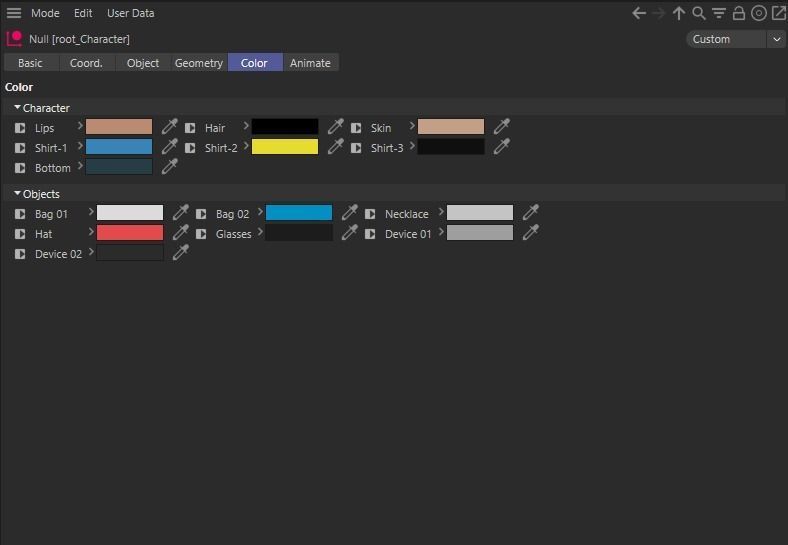Click the Bag 02 blue swatch
The width and height of the screenshot is (788, 545).
[x=299, y=213]
